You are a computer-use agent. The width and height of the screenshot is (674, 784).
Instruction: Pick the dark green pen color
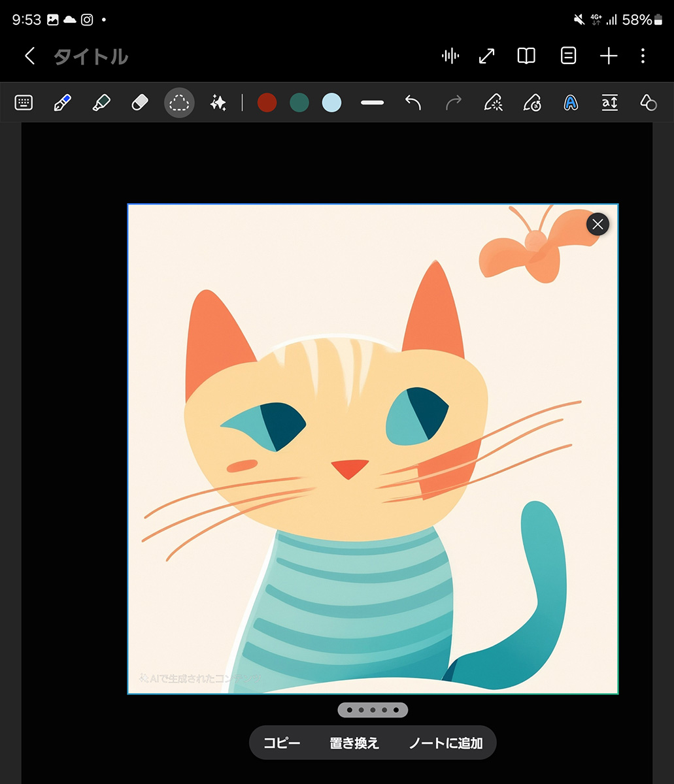(299, 103)
